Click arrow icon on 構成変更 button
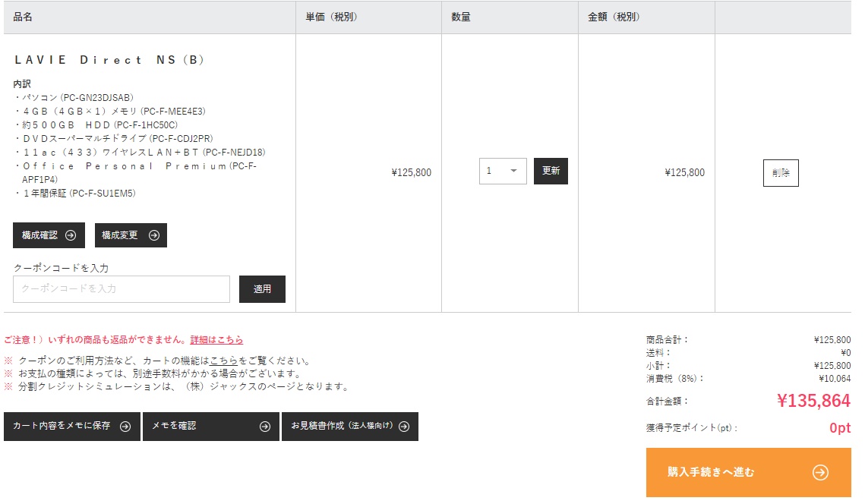Viewport: 865px width, 504px height. pyautogui.click(x=154, y=235)
